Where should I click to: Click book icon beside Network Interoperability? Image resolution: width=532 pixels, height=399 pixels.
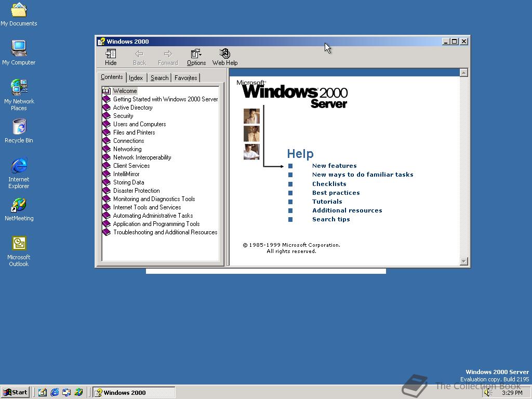point(107,157)
